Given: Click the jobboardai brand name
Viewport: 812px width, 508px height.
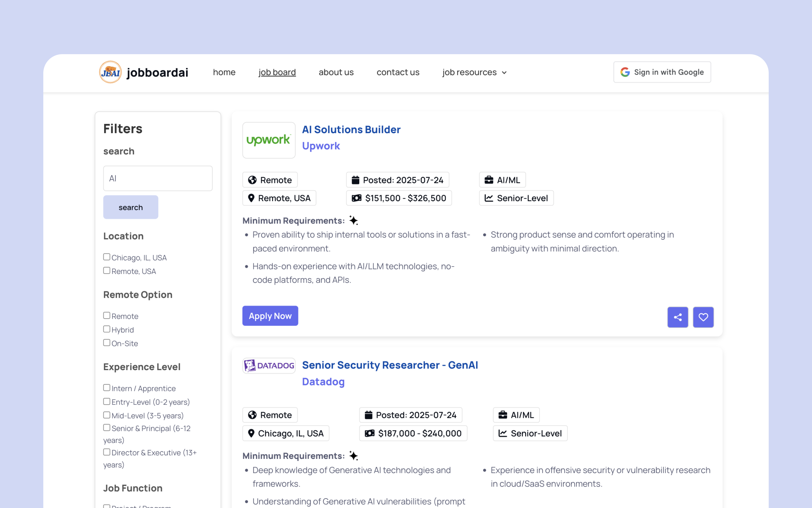Looking at the screenshot, I should coord(157,72).
